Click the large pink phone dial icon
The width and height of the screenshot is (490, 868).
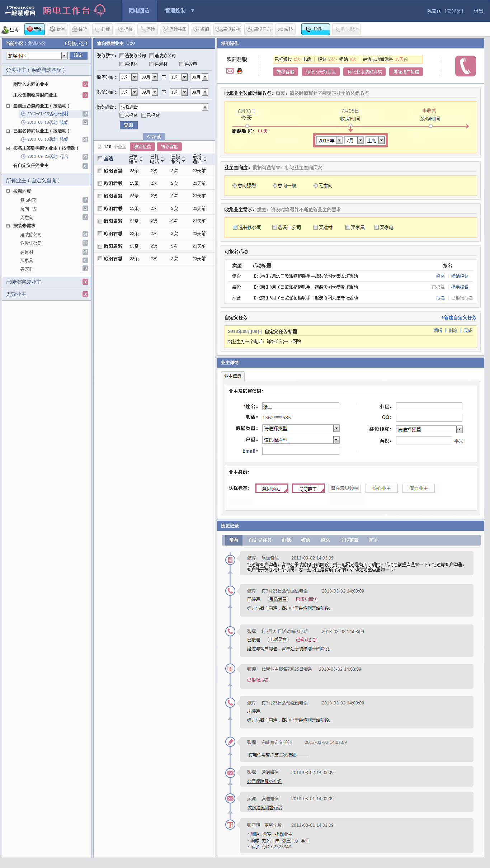(465, 66)
